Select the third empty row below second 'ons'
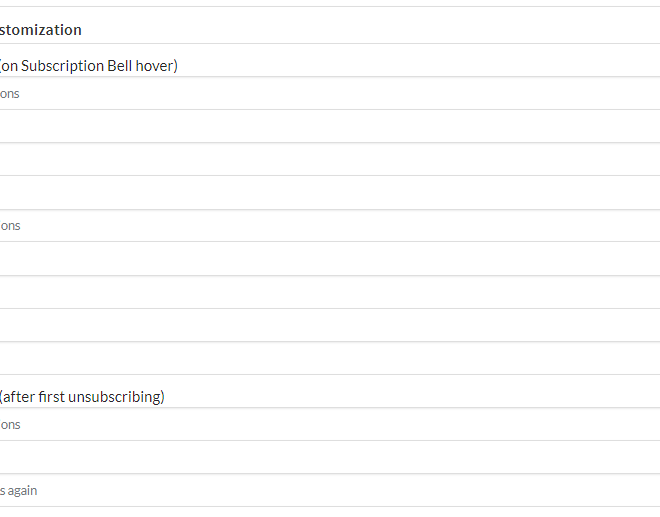This screenshot has height=517, width=660. pyautogui.click(x=330, y=325)
